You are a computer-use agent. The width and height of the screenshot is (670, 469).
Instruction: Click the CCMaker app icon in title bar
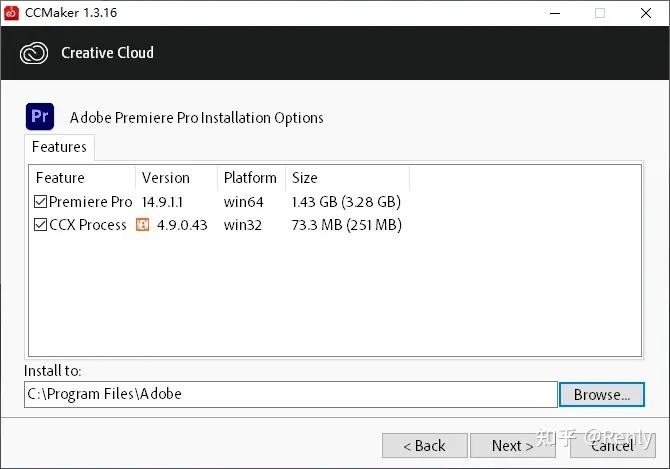[11, 13]
